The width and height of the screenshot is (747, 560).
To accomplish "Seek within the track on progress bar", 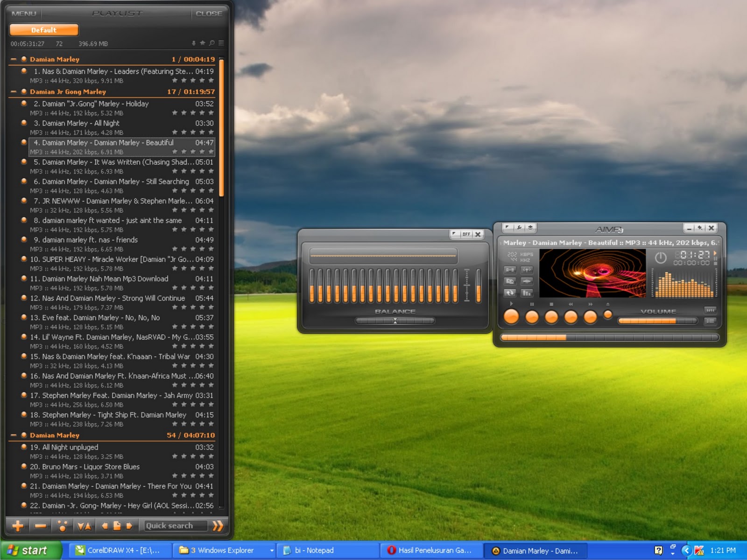I will 609,337.
